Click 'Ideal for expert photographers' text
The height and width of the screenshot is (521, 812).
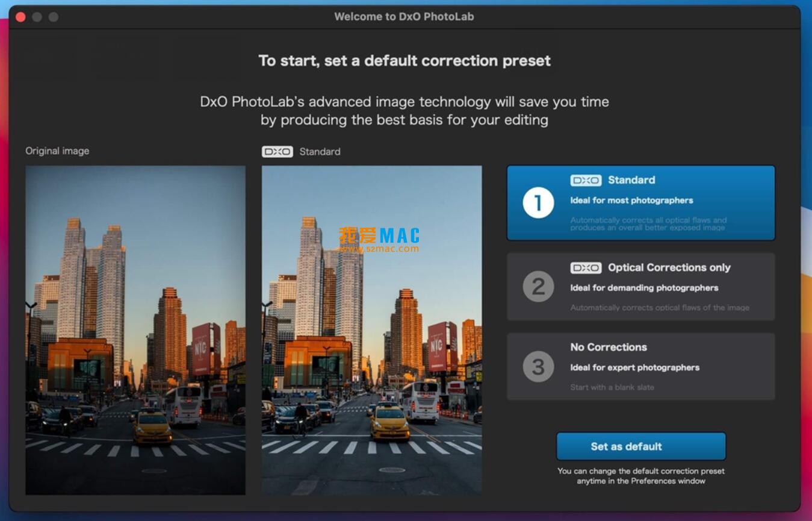[634, 367]
